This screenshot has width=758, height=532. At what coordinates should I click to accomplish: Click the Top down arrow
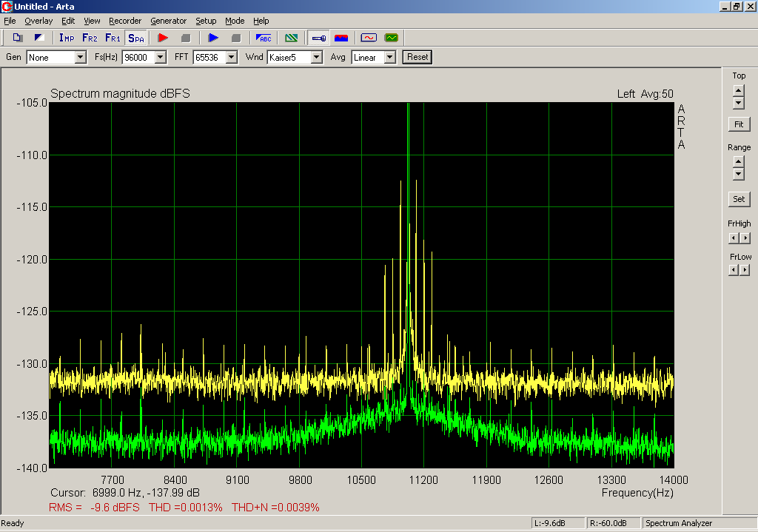pos(738,103)
